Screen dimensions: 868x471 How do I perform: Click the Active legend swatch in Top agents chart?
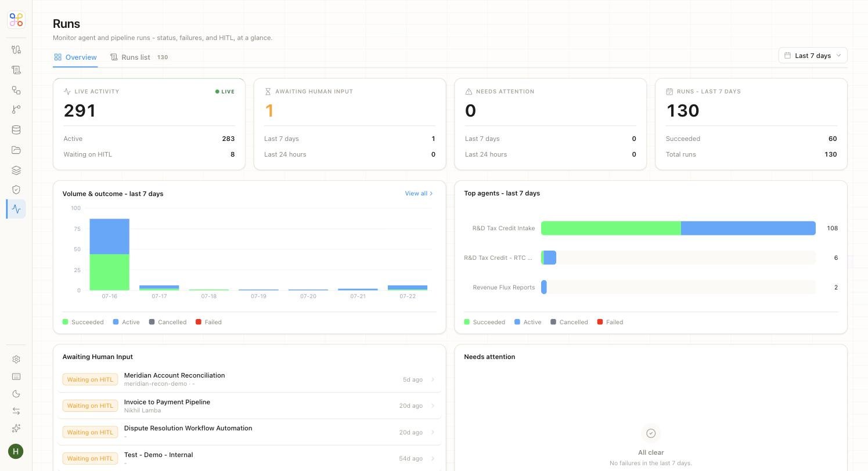[x=517, y=322]
